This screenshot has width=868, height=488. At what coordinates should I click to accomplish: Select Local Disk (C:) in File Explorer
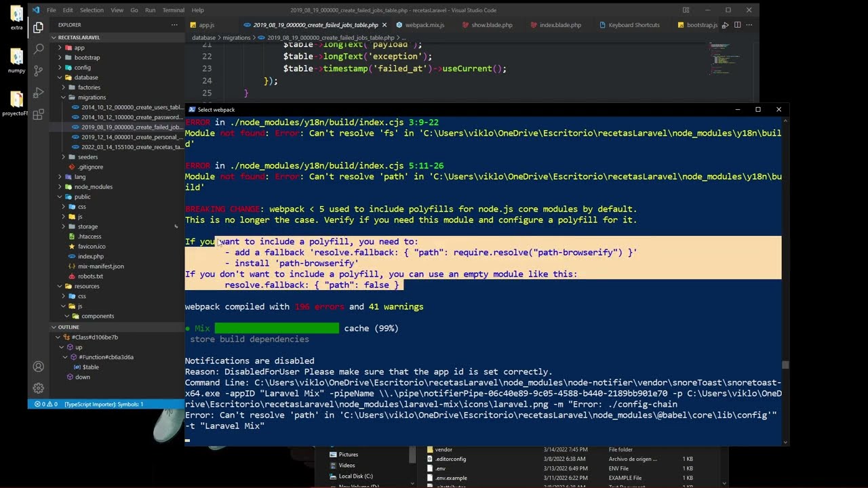point(355,476)
